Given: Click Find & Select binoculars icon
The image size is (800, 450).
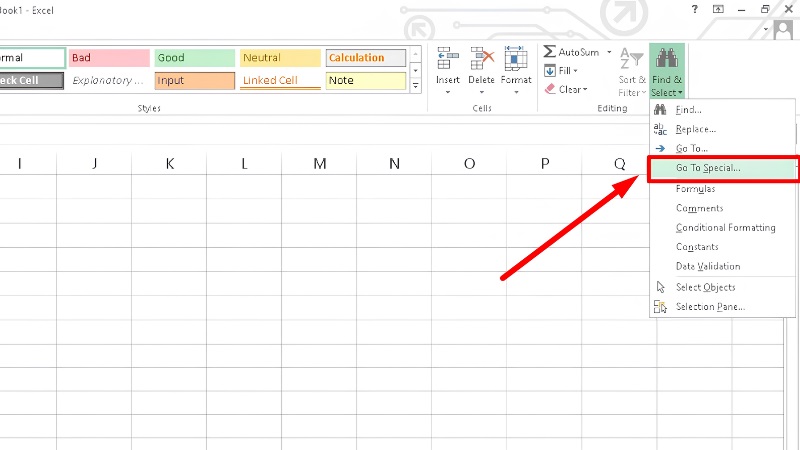Looking at the screenshot, I should click(x=666, y=58).
